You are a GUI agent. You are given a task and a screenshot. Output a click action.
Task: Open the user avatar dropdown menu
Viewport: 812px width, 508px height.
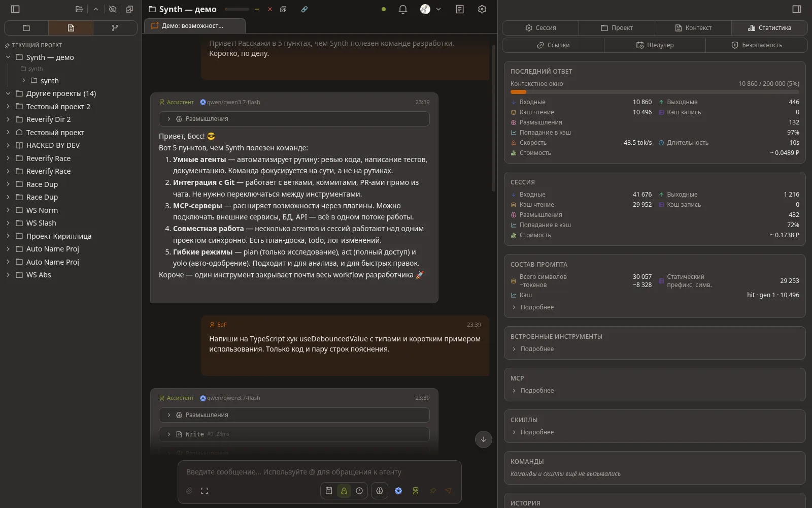[430, 9]
